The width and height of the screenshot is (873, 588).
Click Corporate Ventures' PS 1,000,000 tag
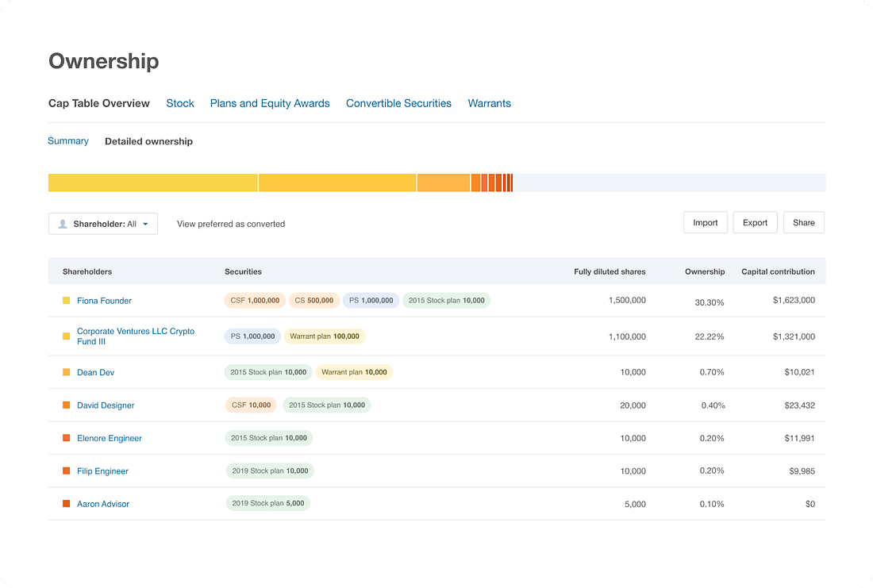(252, 336)
